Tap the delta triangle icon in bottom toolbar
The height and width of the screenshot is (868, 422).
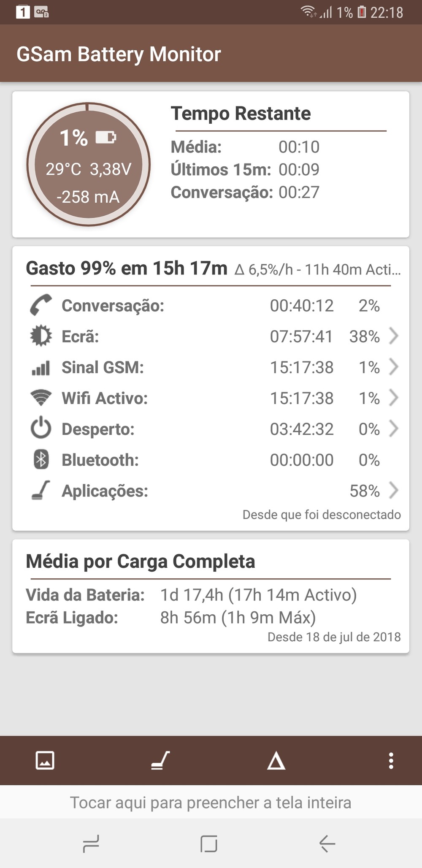coord(276,761)
